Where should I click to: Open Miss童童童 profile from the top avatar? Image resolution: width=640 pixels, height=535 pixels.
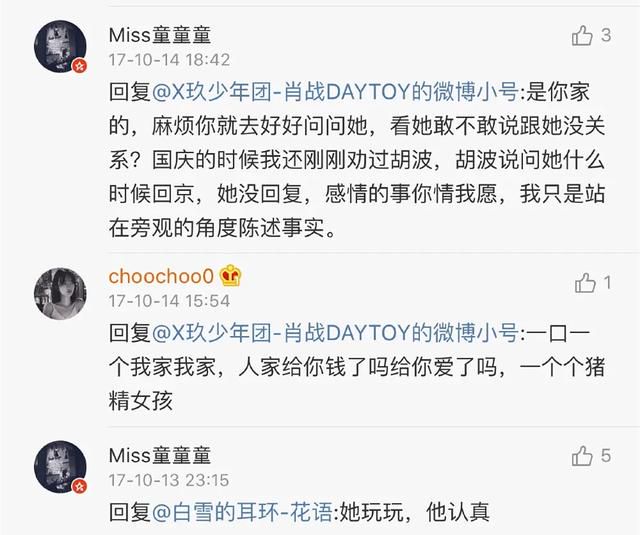click(60, 47)
